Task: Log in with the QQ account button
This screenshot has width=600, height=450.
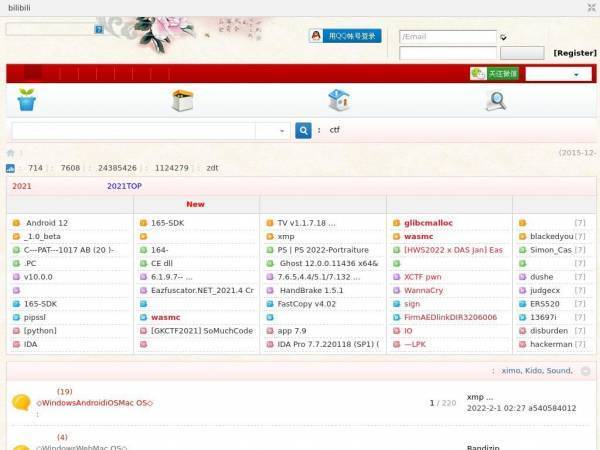Action: tap(345, 36)
